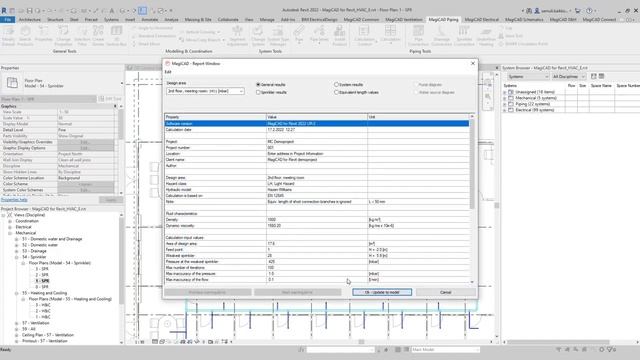
Task: Click the Cancel button in Report Window
Action: pos(446,292)
